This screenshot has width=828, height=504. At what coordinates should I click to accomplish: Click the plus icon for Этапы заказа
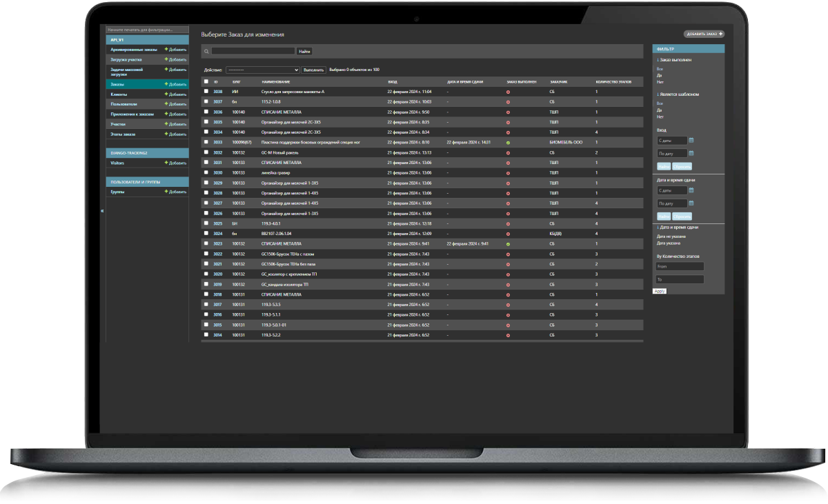166,134
